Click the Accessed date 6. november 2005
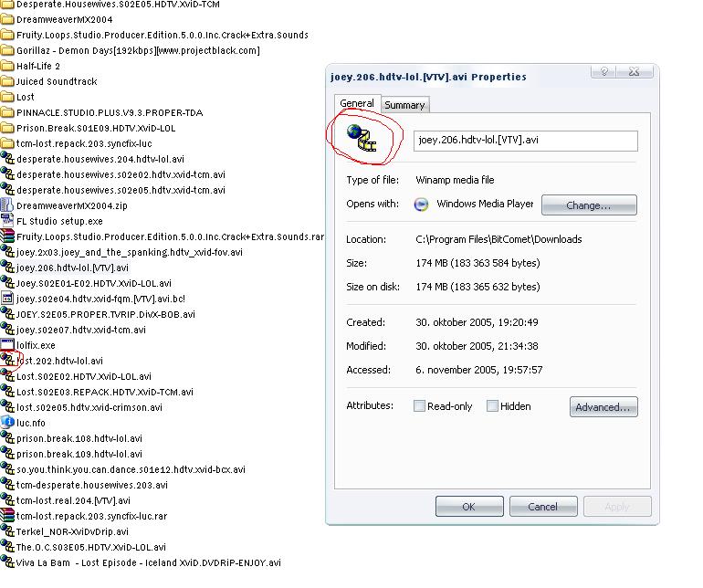 [x=478, y=370]
